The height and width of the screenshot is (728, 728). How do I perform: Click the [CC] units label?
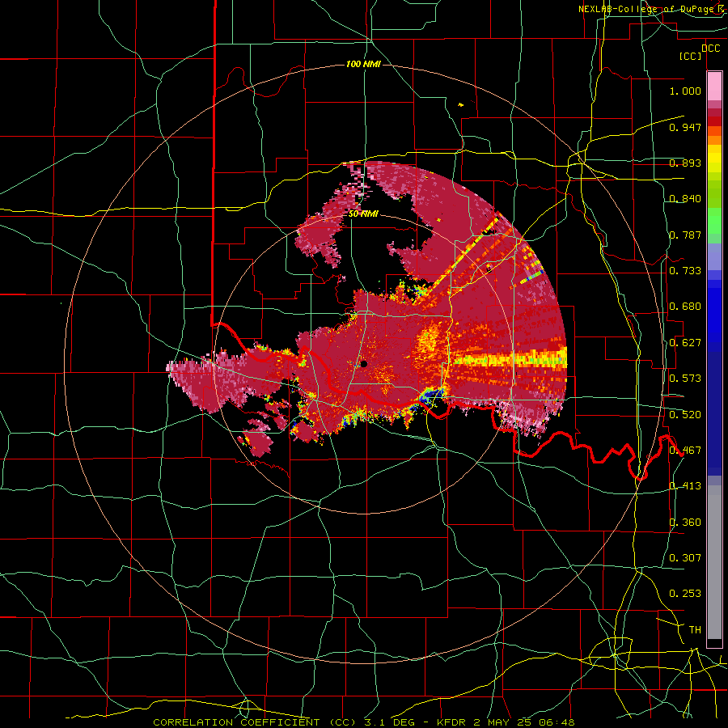pyautogui.click(x=691, y=56)
